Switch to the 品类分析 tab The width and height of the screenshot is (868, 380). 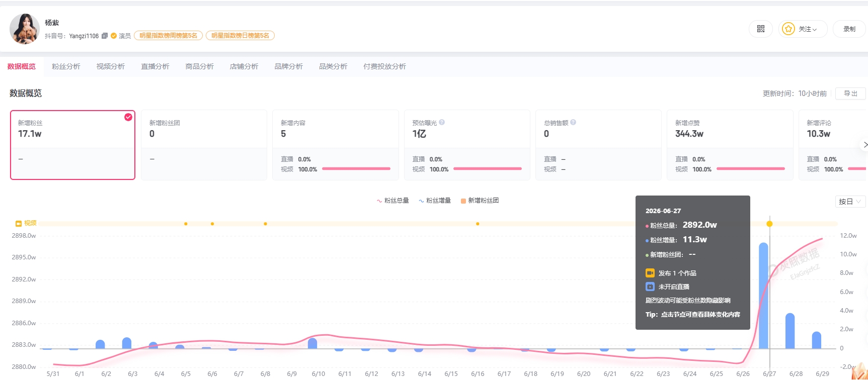pos(333,66)
